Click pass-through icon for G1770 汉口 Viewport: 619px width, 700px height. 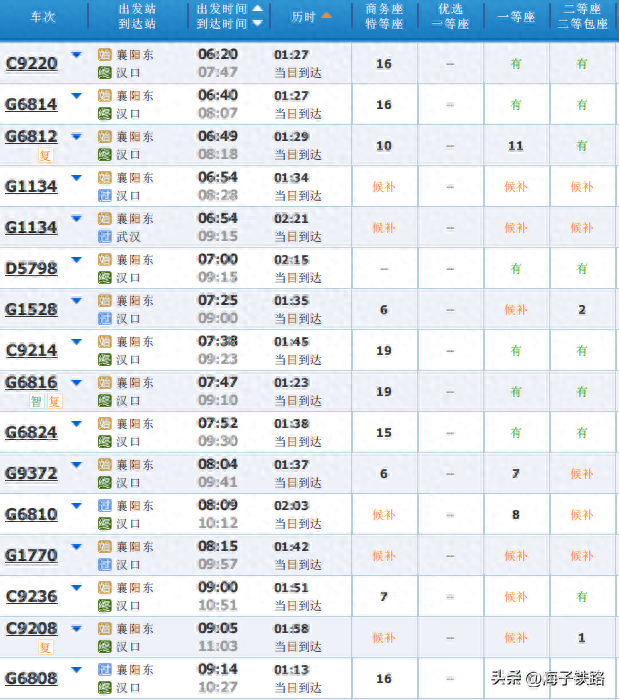[x=104, y=565]
